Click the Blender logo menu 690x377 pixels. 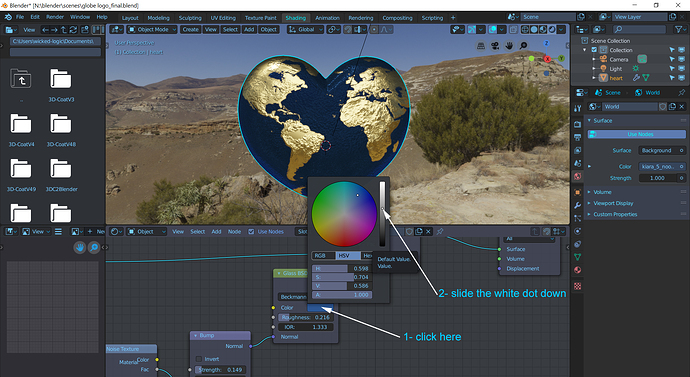8,17
